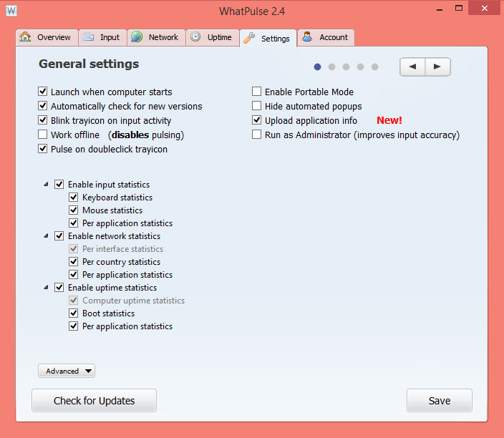Click the WhatPulse logo icon in title bar

click(x=11, y=11)
